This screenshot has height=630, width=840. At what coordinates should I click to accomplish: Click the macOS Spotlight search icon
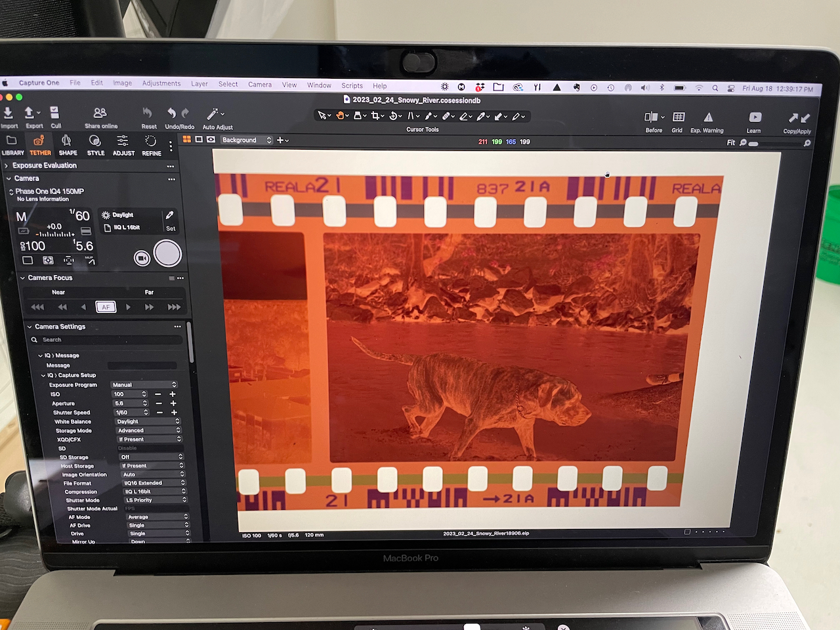(715, 88)
